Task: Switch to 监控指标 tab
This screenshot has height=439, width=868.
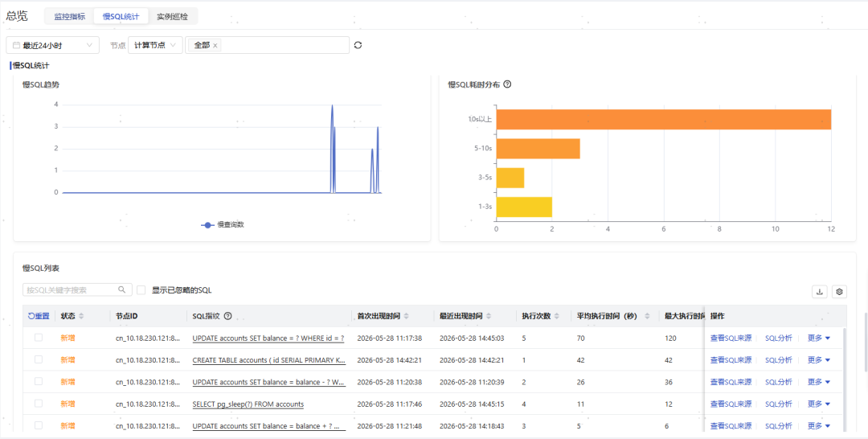Action: pyautogui.click(x=70, y=16)
